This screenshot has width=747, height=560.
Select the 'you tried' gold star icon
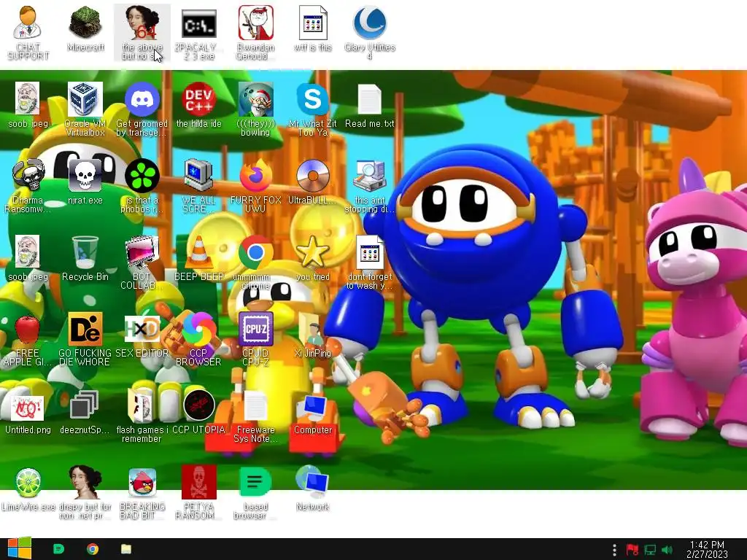pos(313,252)
